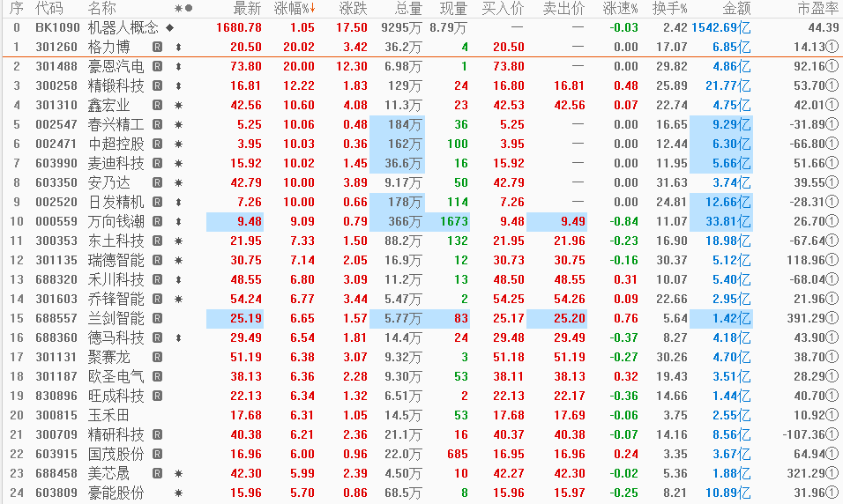
Task: Sort by the 金额 column header
Action: (x=736, y=8)
